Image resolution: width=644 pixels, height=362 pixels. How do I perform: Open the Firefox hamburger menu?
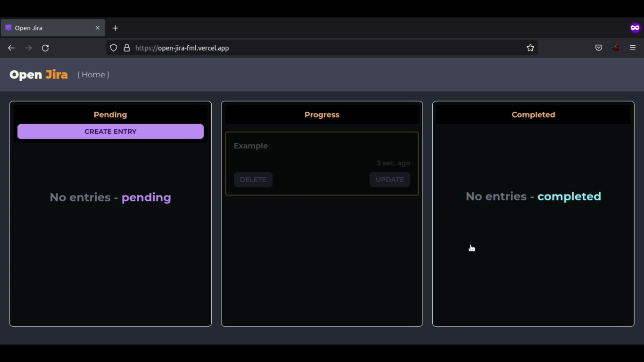tap(633, 48)
